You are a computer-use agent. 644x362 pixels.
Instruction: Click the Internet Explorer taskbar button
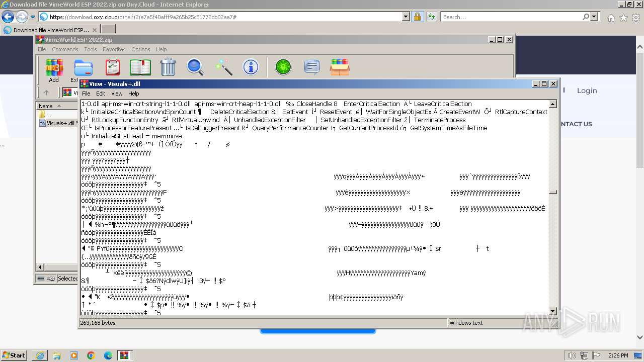tap(40, 355)
